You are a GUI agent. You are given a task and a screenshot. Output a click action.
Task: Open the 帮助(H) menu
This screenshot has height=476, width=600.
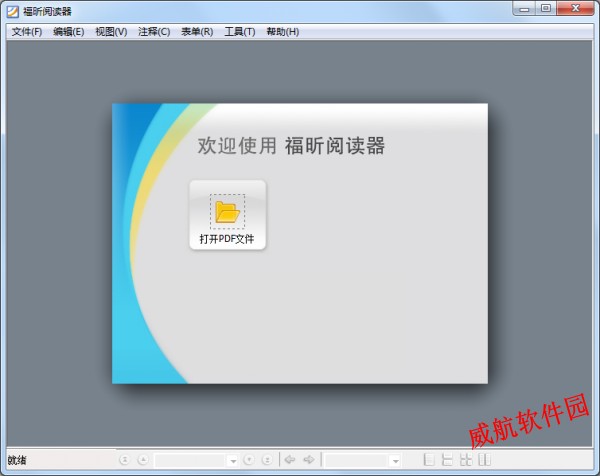pos(283,32)
